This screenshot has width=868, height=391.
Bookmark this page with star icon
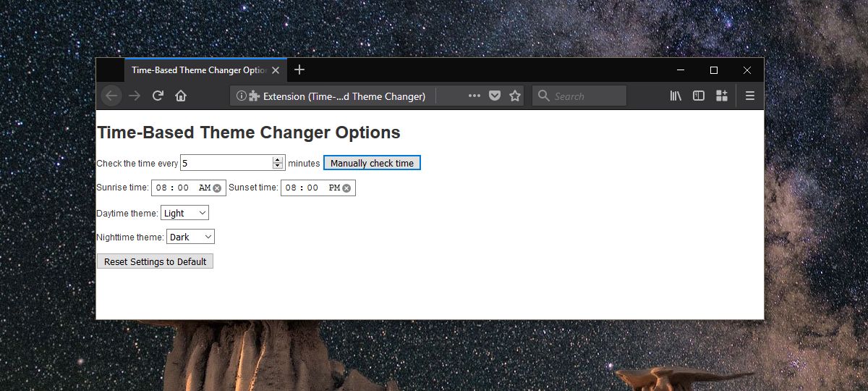[515, 96]
